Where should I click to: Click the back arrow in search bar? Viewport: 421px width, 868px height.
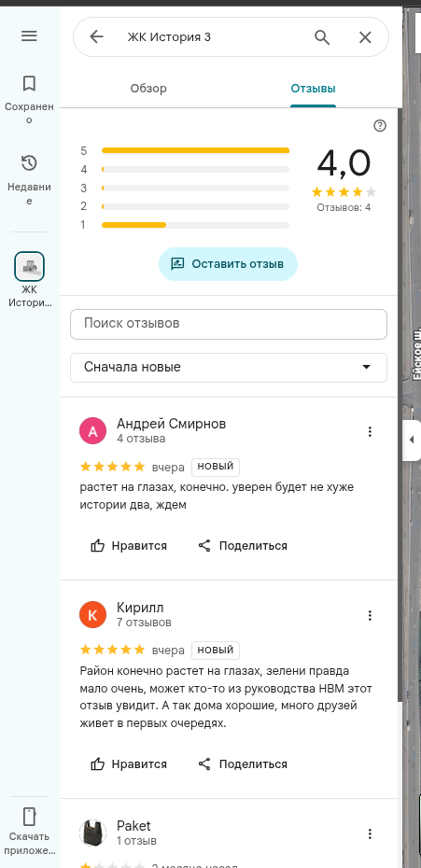96,37
